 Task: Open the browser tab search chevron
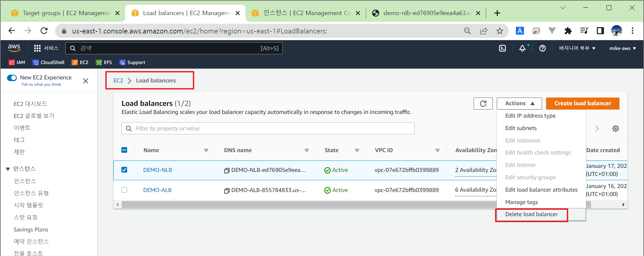[x=563, y=8]
